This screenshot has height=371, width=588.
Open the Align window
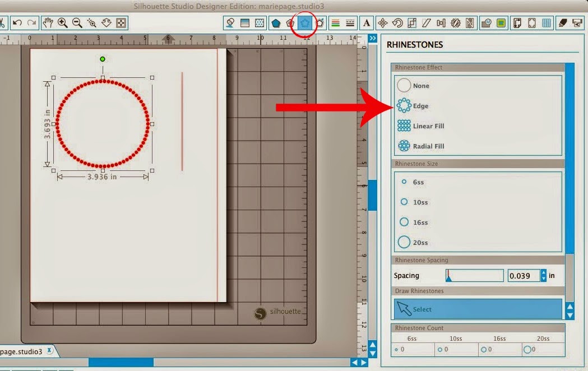click(x=441, y=23)
